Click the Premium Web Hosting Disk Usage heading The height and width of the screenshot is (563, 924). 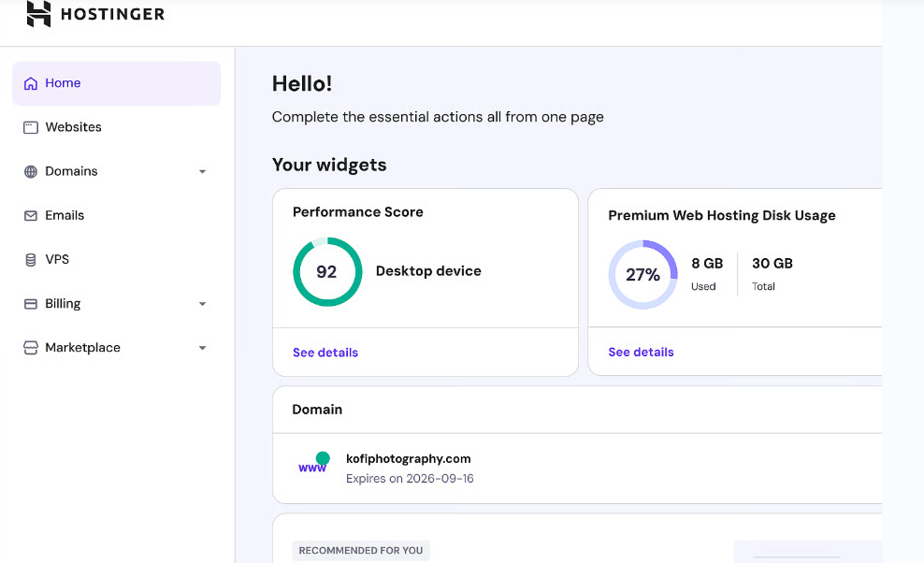point(722,216)
